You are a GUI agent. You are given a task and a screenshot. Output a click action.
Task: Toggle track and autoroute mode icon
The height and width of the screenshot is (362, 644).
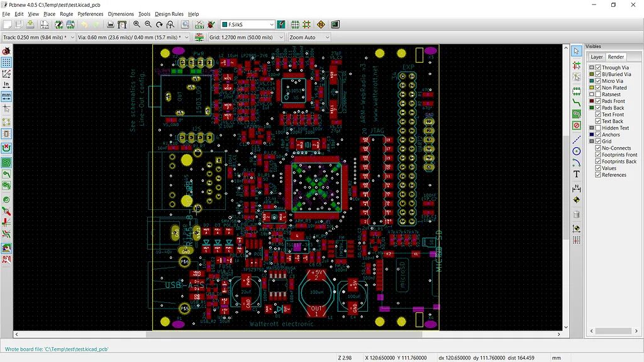tap(306, 25)
